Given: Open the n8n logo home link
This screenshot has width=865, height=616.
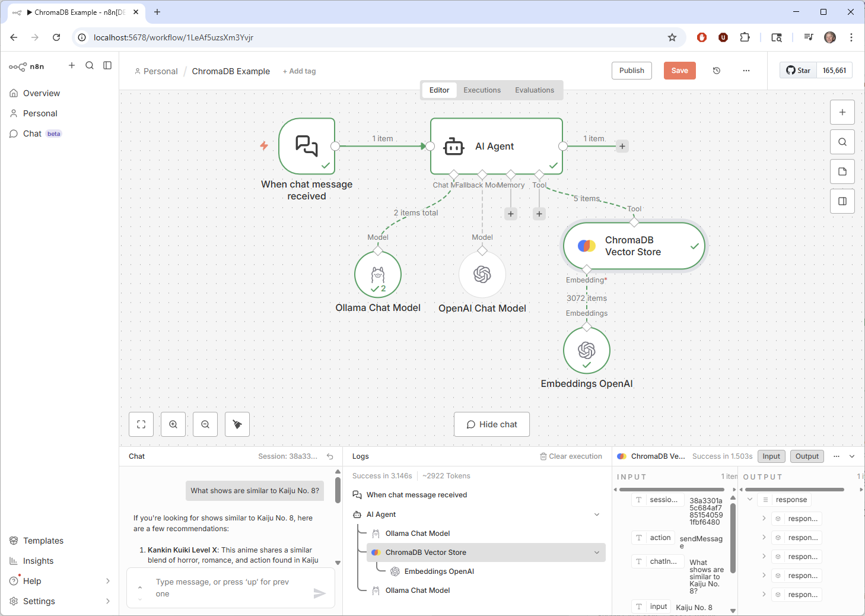Looking at the screenshot, I should pos(27,66).
